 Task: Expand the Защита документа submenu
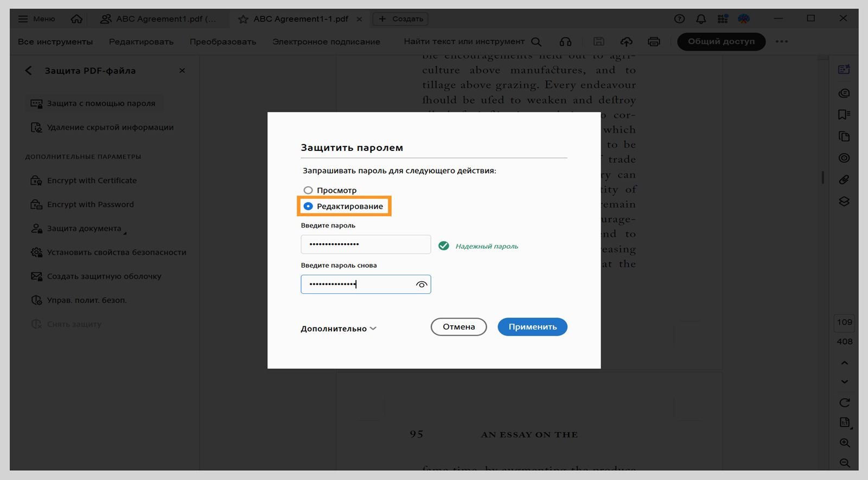click(79, 229)
